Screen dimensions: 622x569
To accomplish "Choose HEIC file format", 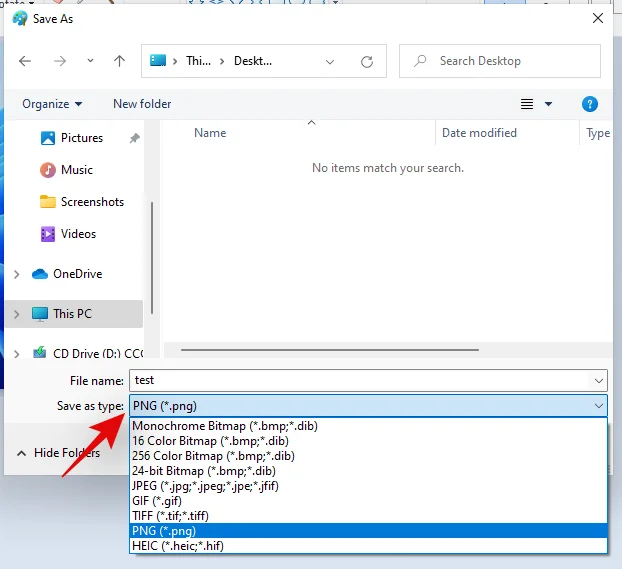I will point(368,546).
